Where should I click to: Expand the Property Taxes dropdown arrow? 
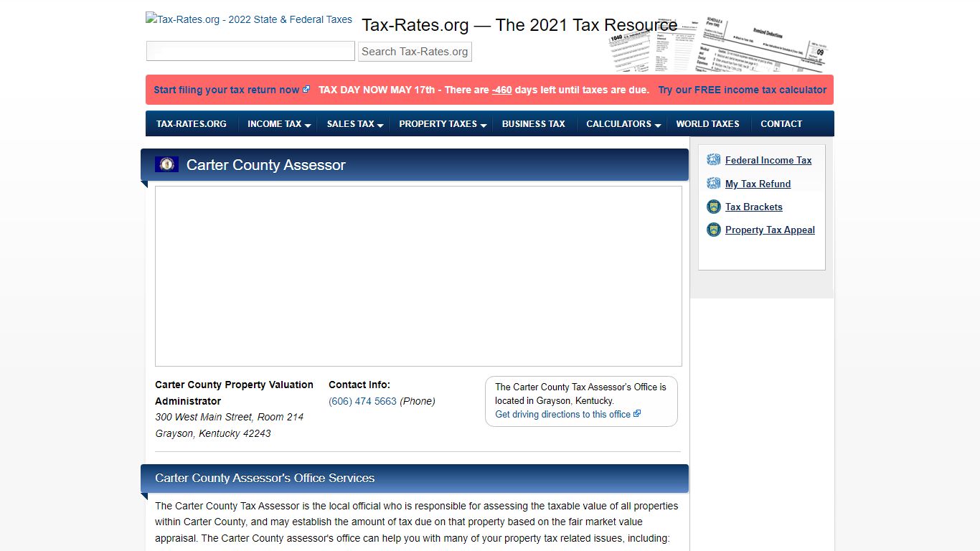[x=484, y=125]
